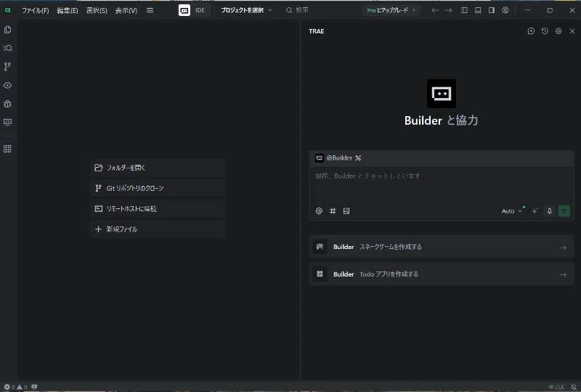
Task: Click Git リポジトリのクローン button
Action: coord(158,188)
